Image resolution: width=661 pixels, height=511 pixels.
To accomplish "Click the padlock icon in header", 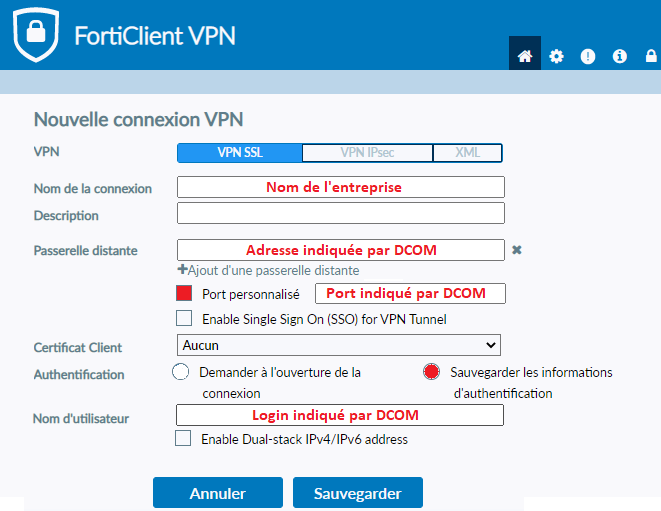I will 651,56.
